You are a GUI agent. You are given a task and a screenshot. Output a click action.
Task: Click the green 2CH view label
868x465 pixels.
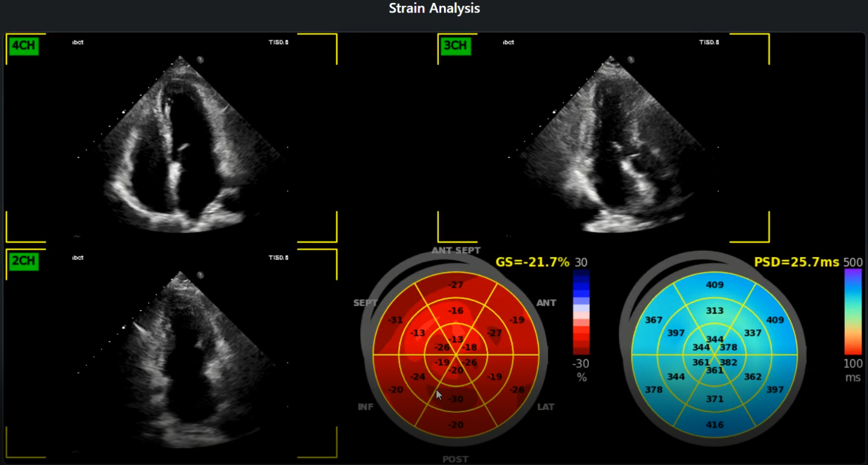(x=23, y=261)
